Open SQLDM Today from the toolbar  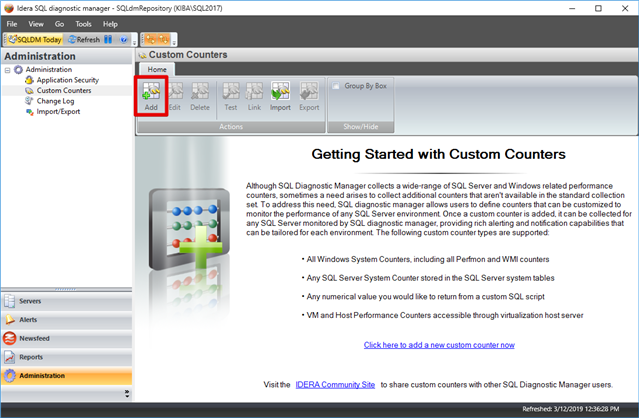pos(35,40)
